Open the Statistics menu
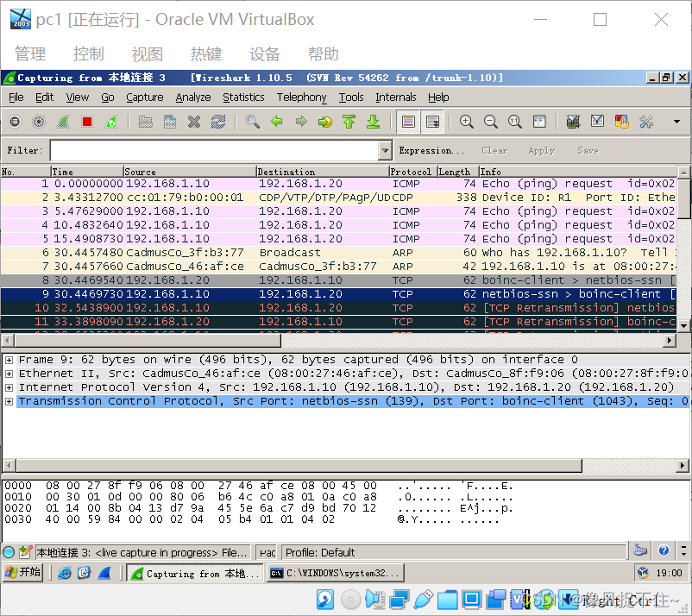This screenshot has width=692, height=616. point(243,97)
